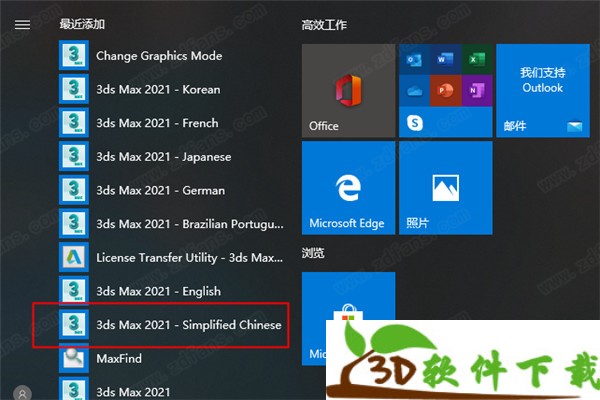The height and width of the screenshot is (400, 600).
Task: Open PowerPoint from the Office tile group
Action: (445, 91)
